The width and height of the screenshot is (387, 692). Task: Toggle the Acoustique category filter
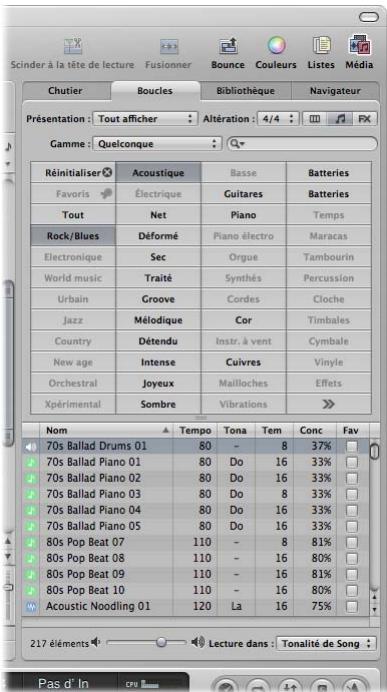(158, 173)
